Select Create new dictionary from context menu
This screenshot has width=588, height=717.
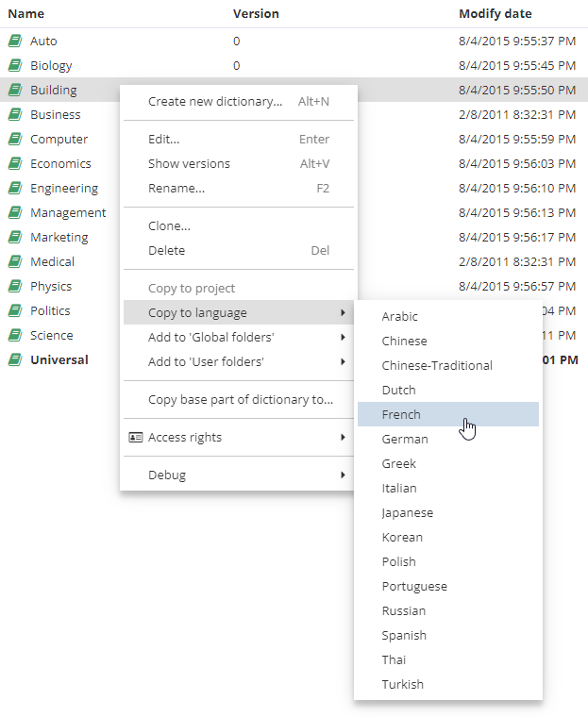click(x=215, y=102)
